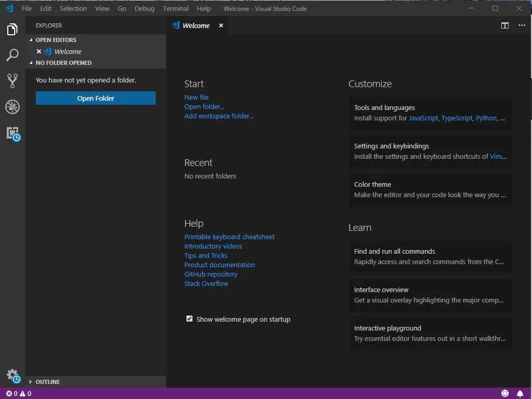Open the Go menu

pyautogui.click(x=122, y=8)
